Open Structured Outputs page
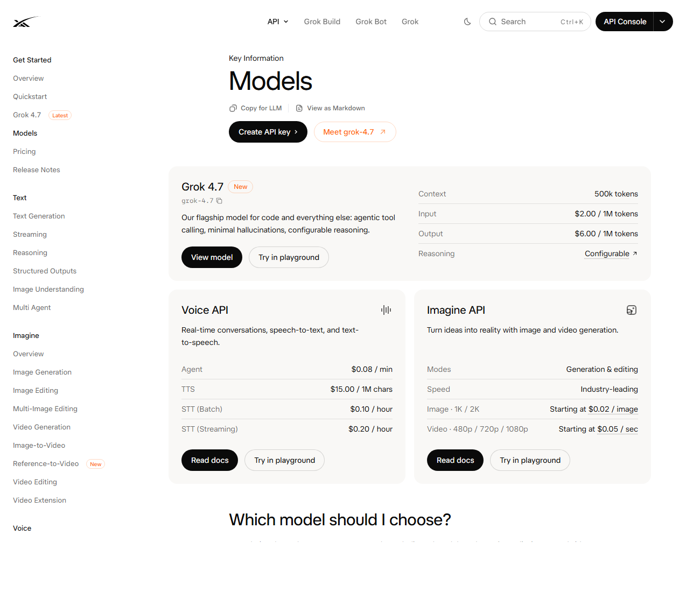 point(45,271)
